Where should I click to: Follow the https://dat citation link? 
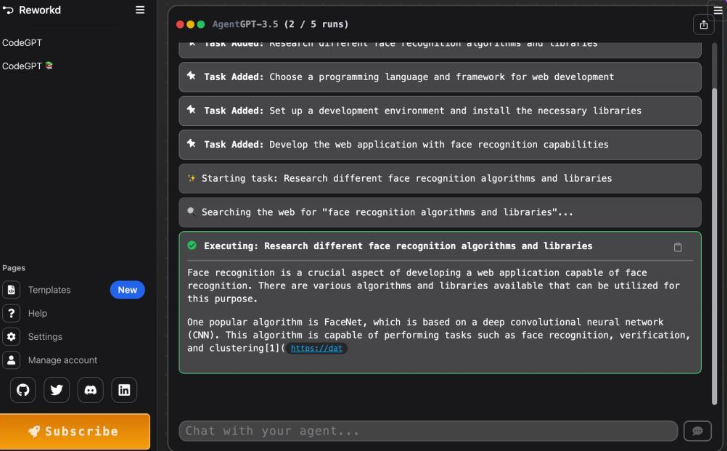(317, 349)
